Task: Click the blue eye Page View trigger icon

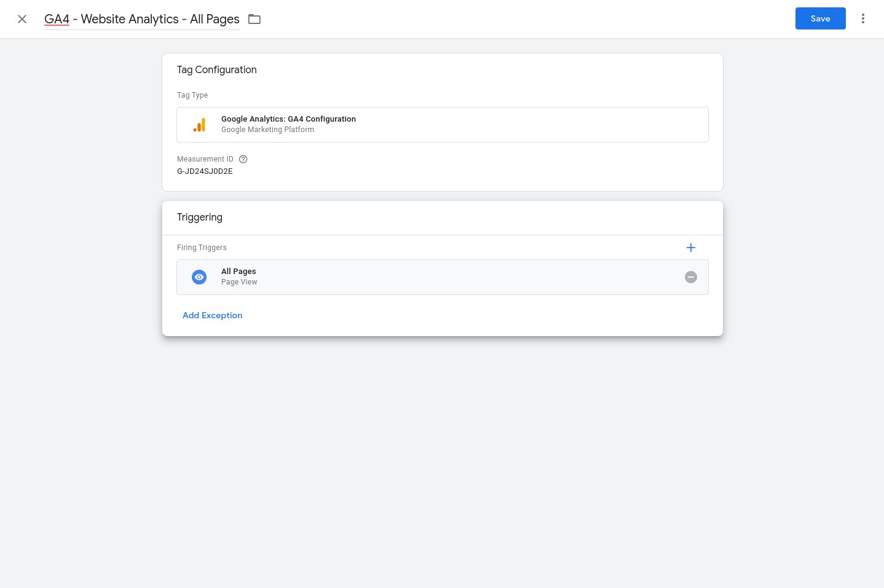Action: pyautogui.click(x=199, y=277)
